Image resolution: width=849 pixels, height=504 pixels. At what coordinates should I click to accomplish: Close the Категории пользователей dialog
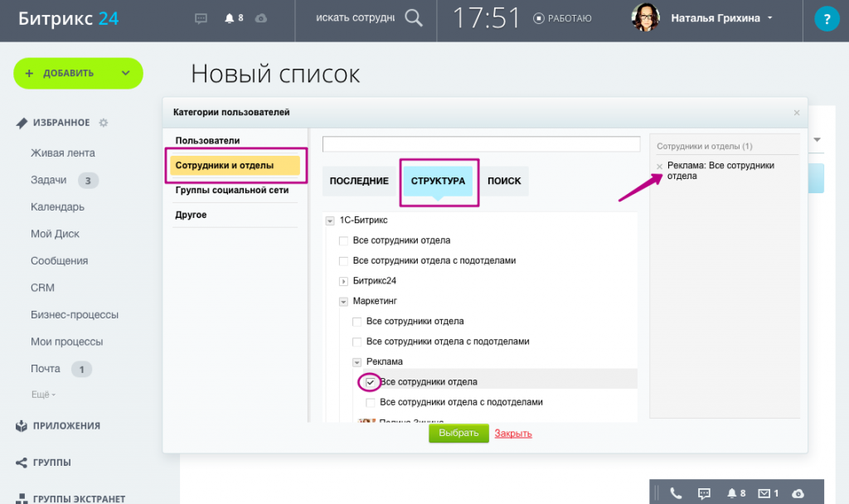pos(797,113)
